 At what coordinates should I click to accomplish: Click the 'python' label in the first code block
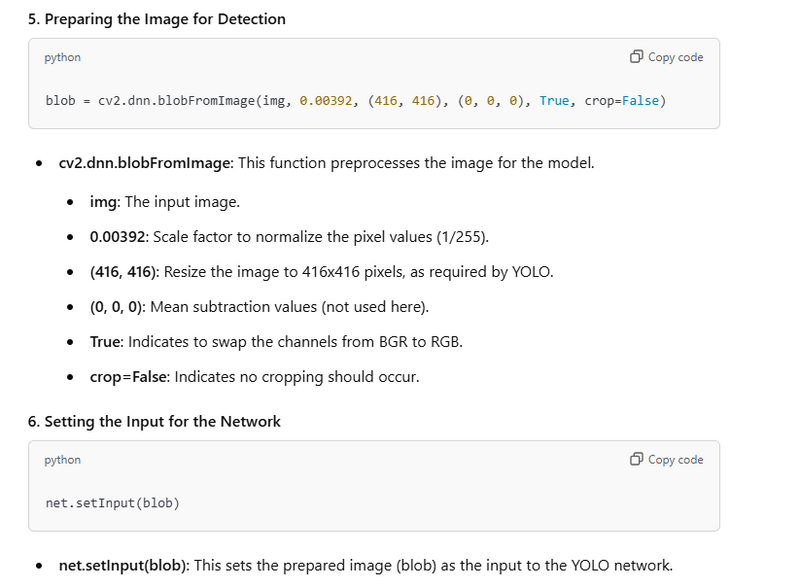point(62,57)
